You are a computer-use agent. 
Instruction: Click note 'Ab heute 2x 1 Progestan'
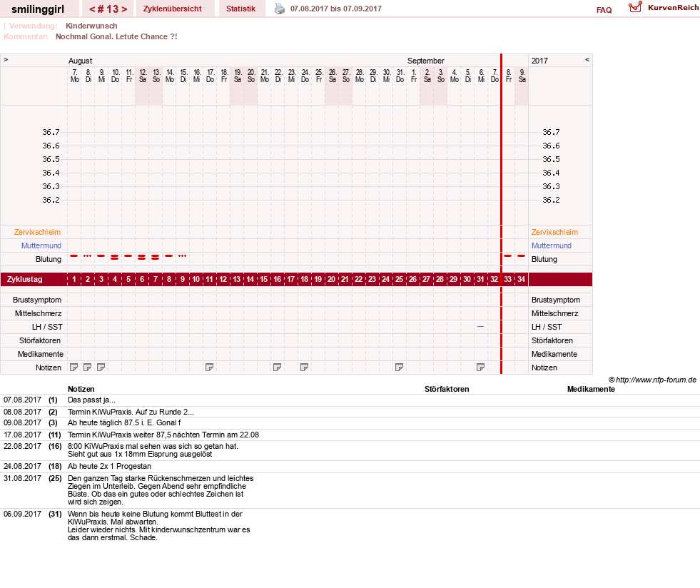pos(109,466)
